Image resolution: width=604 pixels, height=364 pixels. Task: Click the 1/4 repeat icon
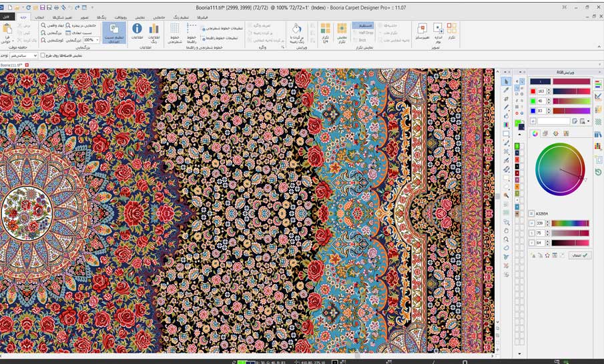(x=326, y=32)
